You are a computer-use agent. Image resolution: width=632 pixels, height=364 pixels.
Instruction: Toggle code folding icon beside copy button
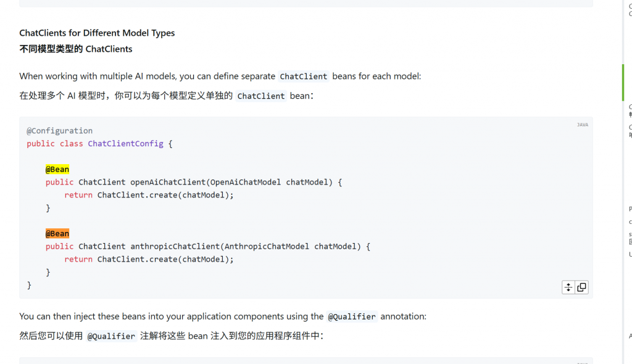[x=568, y=287]
